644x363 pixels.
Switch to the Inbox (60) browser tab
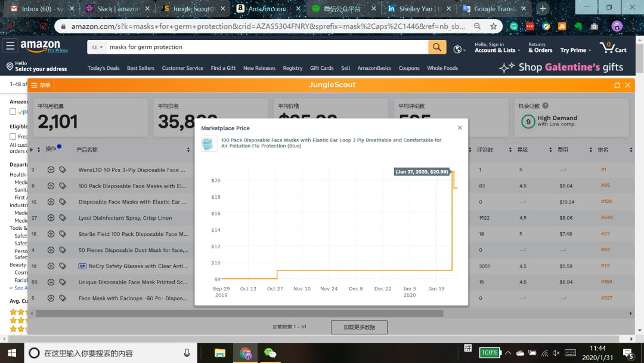click(42, 8)
